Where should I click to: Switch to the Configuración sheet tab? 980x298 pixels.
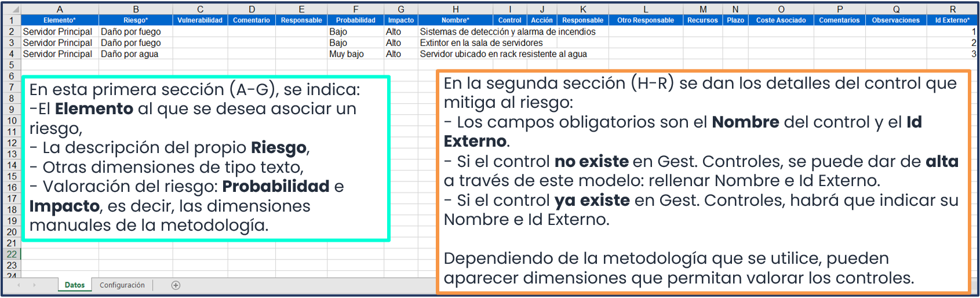coord(122,285)
